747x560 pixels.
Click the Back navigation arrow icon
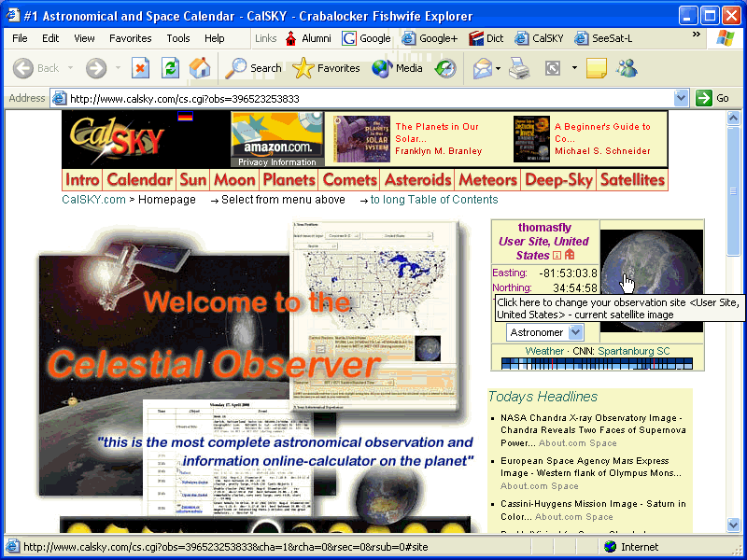click(x=22, y=68)
